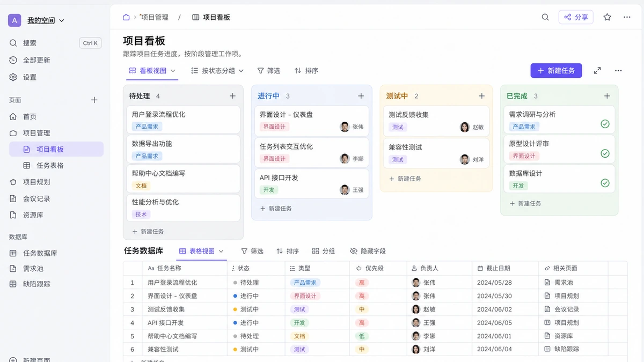Click 排序 sort above the kanban board
This screenshot has width=644, height=362.
(306, 71)
